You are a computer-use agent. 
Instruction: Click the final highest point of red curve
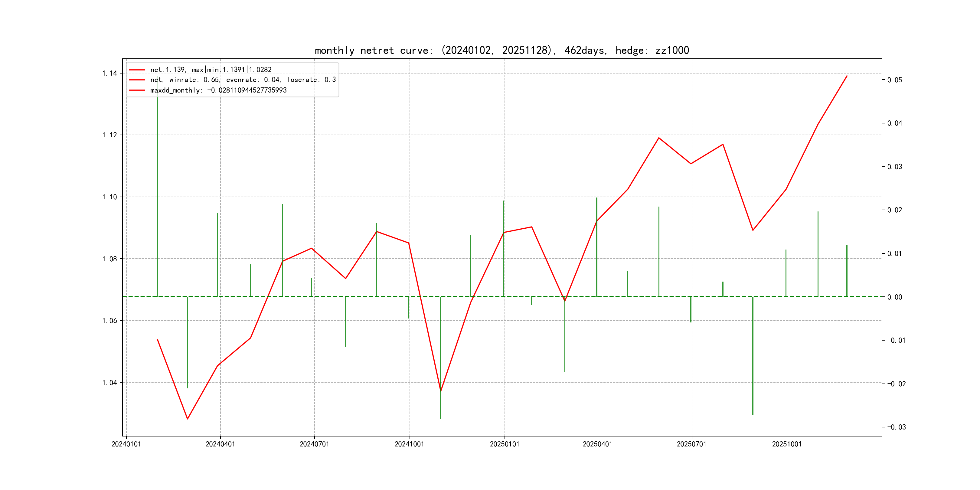point(847,76)
